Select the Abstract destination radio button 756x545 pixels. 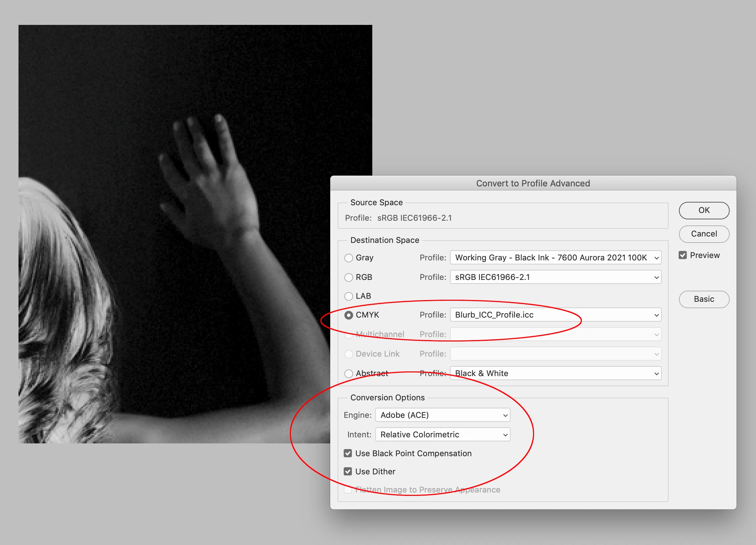(349, 374)
